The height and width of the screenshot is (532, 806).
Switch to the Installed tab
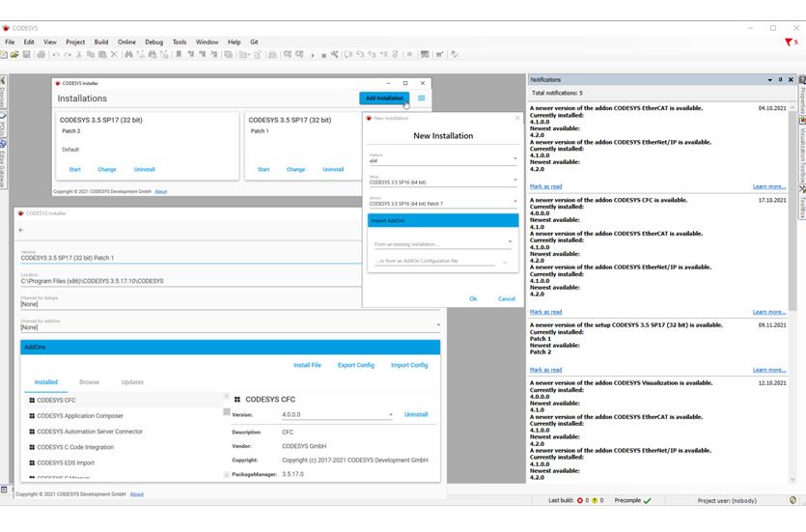pyautogui.click(x=46, y=382)
